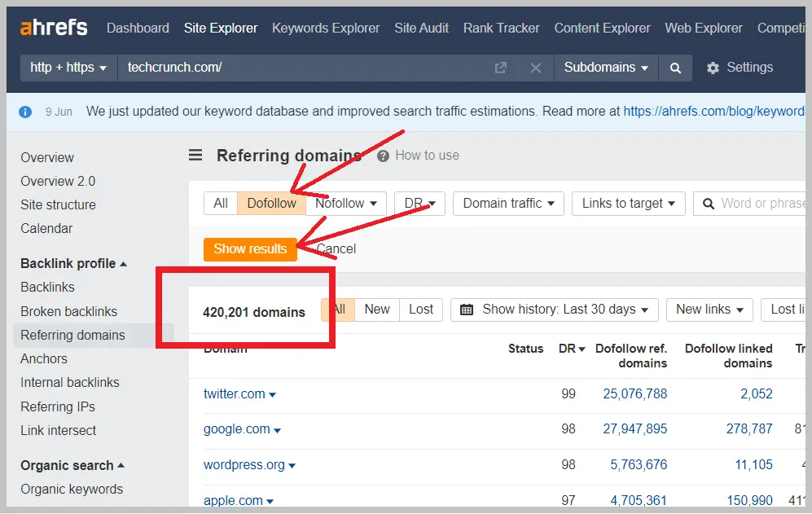
Task: Click the Ahrefs logo
Action: click(54, 28)
